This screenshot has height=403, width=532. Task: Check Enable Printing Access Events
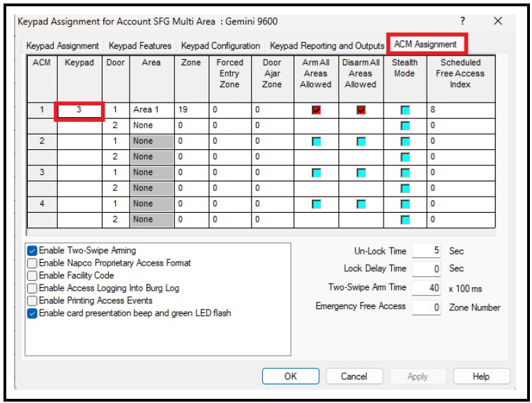coord(32,301)
